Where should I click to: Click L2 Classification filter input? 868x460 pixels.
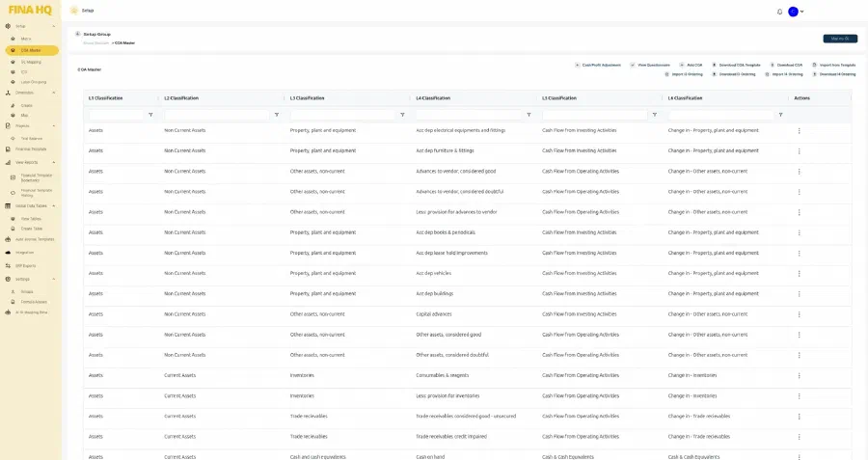click(217, 115)
